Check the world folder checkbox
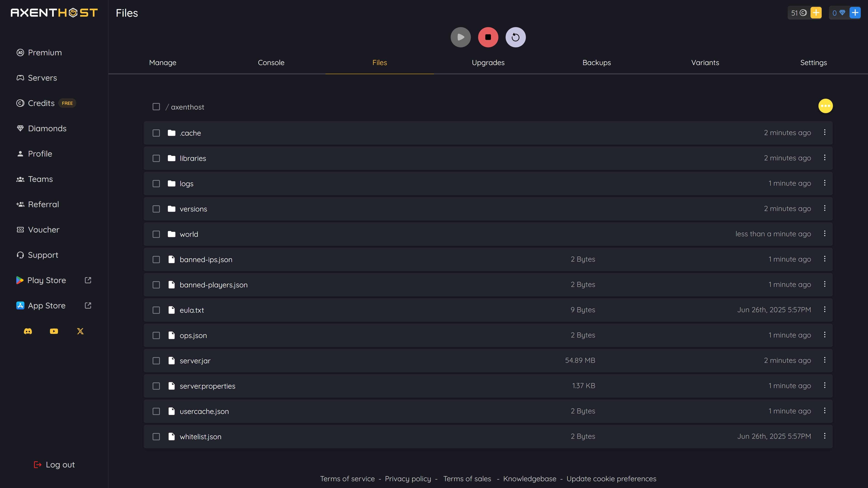This screenshot has height=488, width=868. (156, 234)
